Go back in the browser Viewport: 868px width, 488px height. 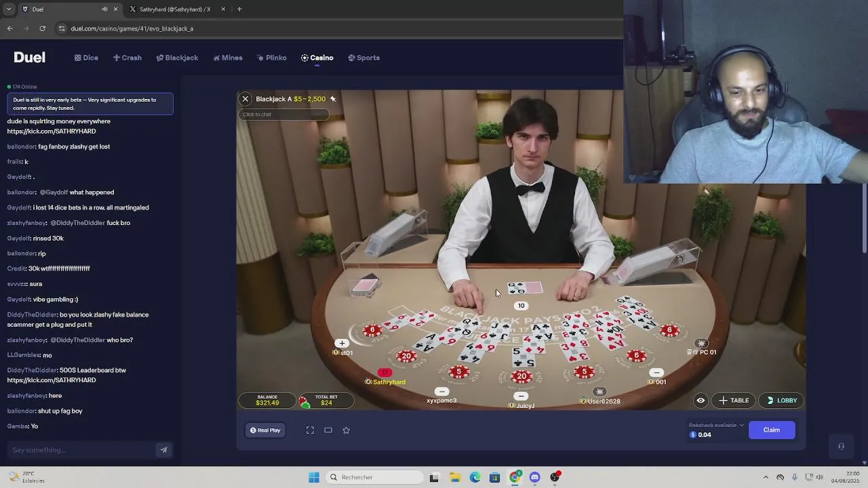point(10,28)
